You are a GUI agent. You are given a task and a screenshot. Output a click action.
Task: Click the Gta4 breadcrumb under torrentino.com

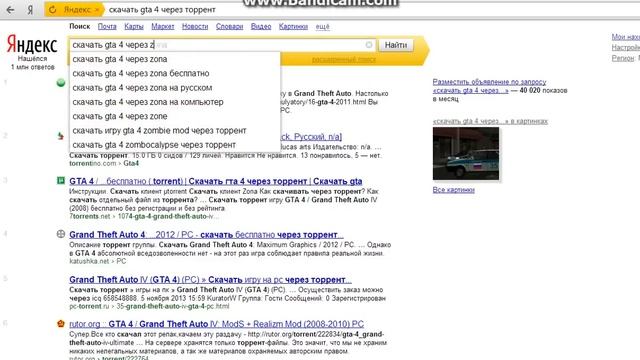131,163
